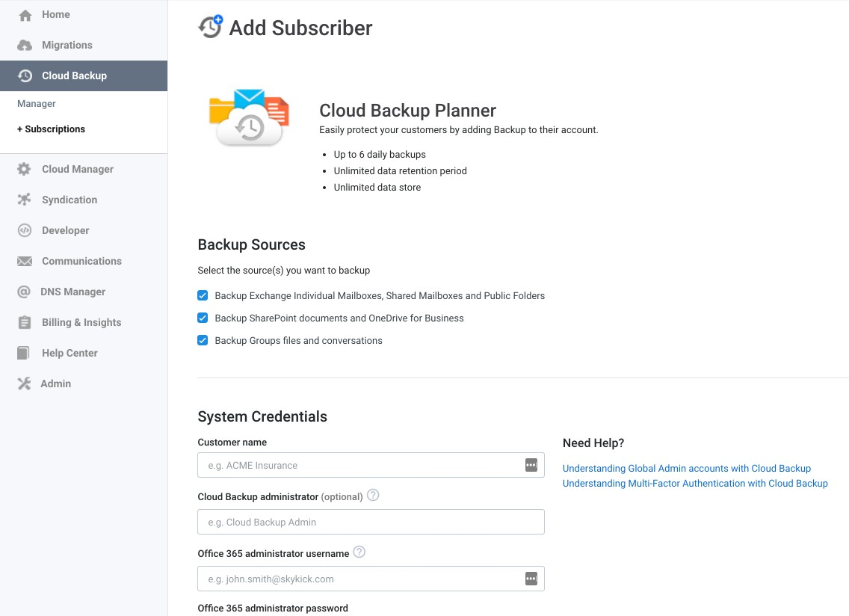Uncheck Backup Exchange Individual Mailboxes checkbox

click(203, 295)
